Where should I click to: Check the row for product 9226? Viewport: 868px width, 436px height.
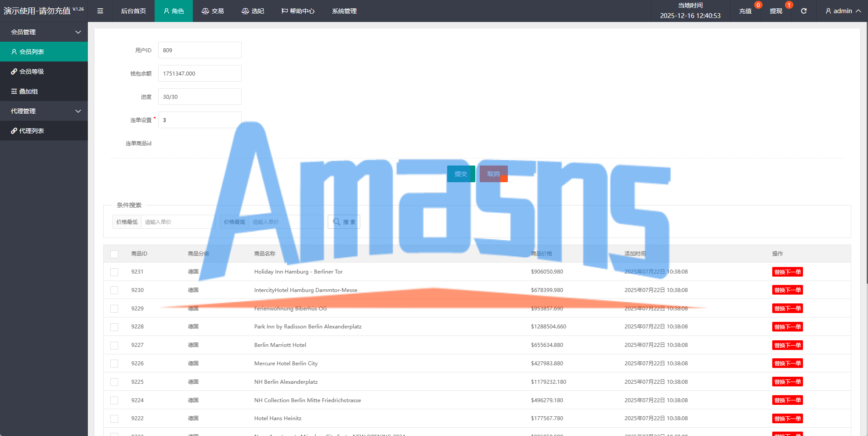click(x=114, y=364)
